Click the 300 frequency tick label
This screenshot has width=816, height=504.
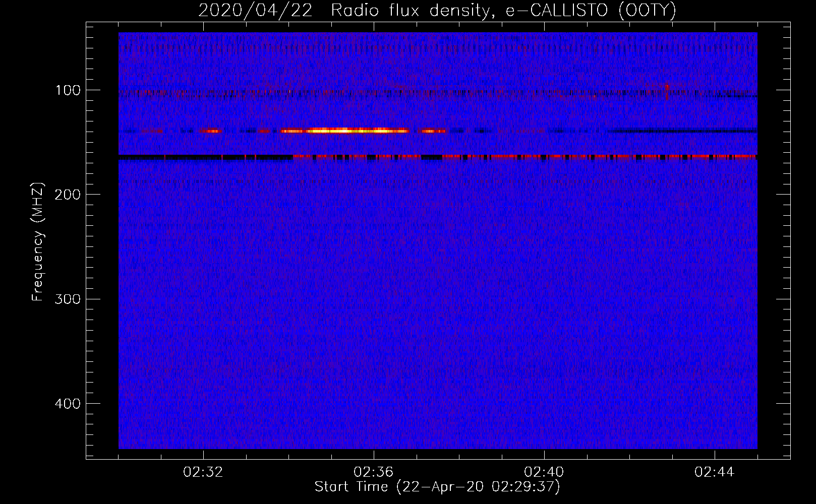67,299
